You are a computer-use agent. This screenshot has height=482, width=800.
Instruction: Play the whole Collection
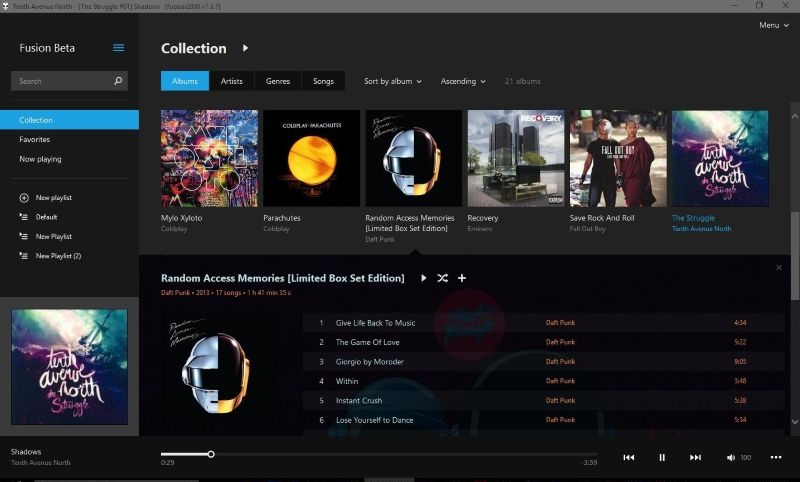[x=245, y=48]
